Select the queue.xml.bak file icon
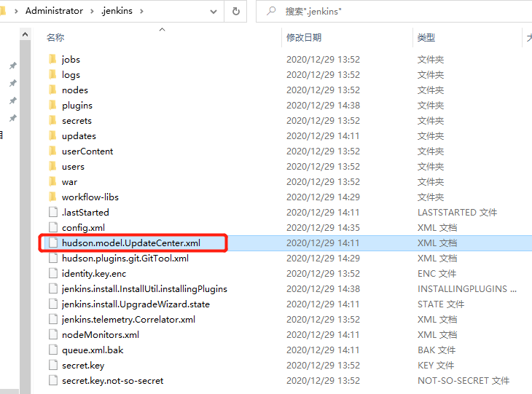This screenshot has height=394, width=532. click(x=53, y=350)
